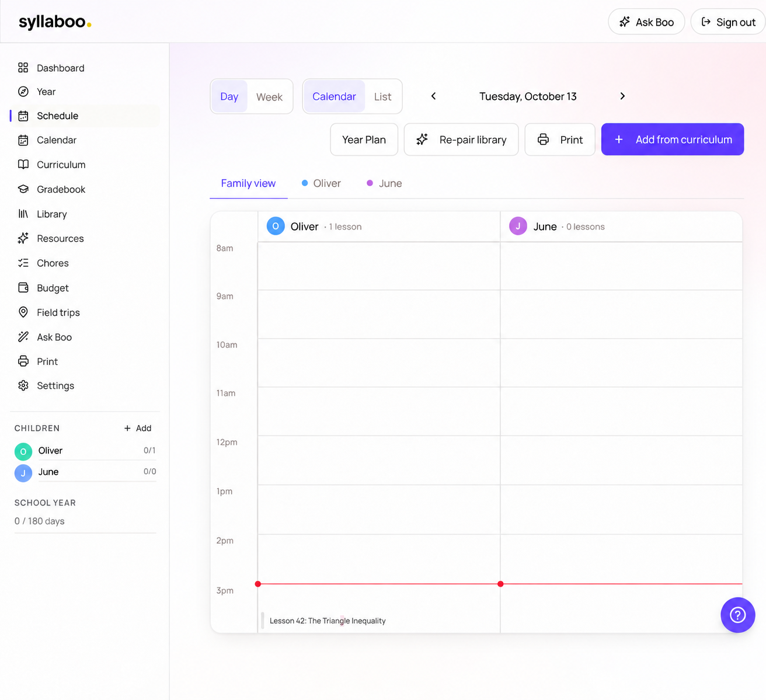766x700 pixels.
Task: Click the Chores checklist icon
Action: coord(23,263)
